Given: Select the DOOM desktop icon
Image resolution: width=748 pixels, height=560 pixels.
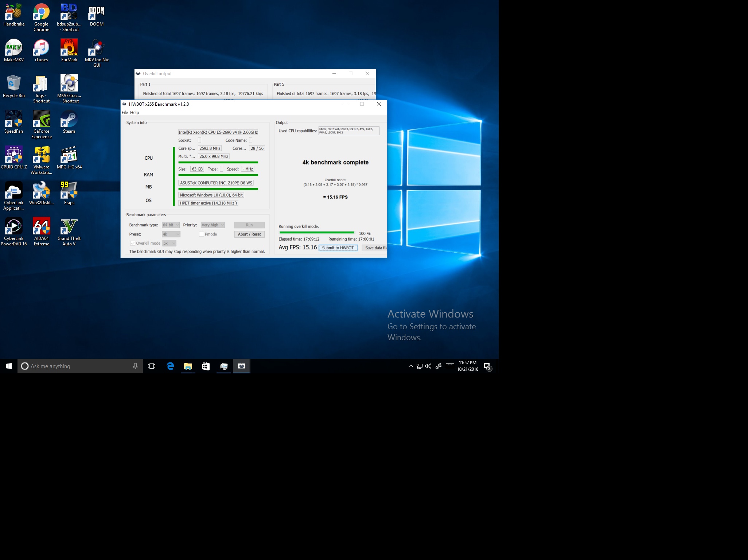Looking at the screenshot, I should [x=97, y=15].
